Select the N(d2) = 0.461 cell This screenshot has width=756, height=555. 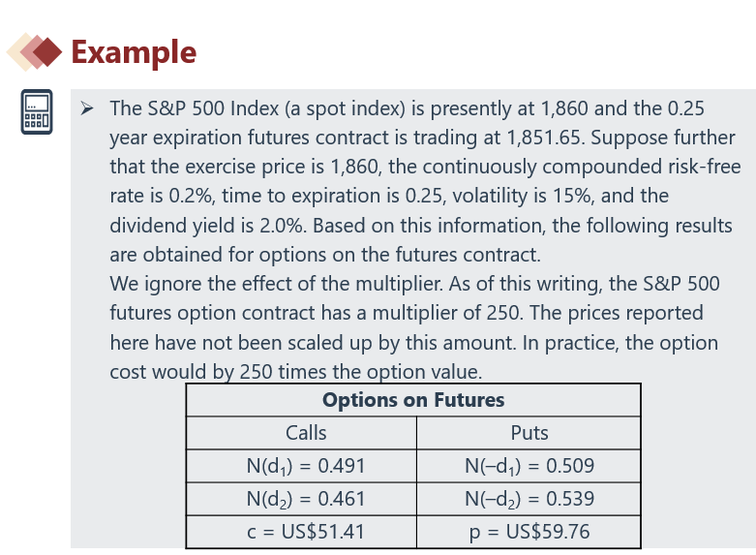tap(306, 499)
